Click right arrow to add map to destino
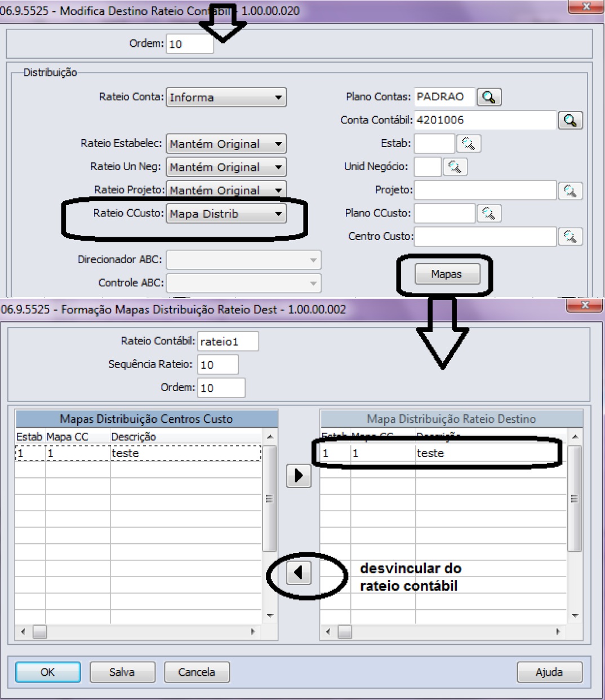 299,475
